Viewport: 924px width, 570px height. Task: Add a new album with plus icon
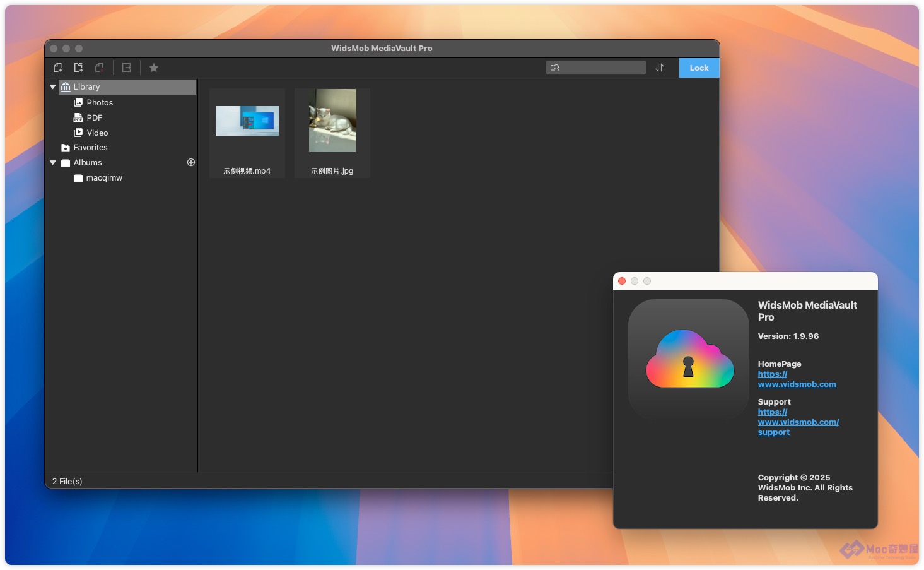[x=191, y=162]
